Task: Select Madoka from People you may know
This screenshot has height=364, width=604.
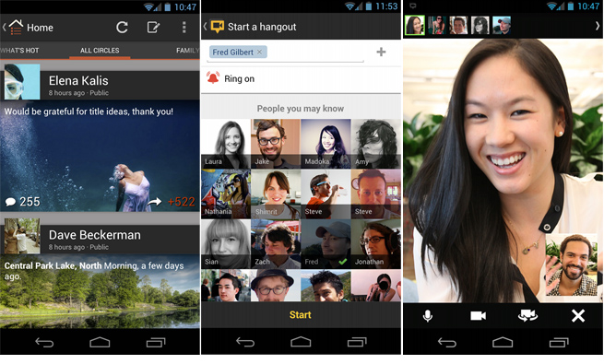Action: (x=326, y=144)
